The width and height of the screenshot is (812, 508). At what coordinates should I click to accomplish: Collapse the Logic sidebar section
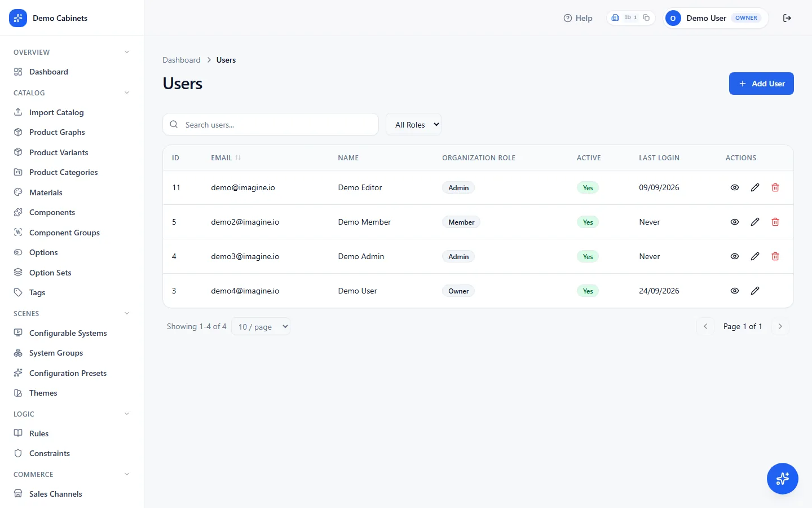(127, 414)
